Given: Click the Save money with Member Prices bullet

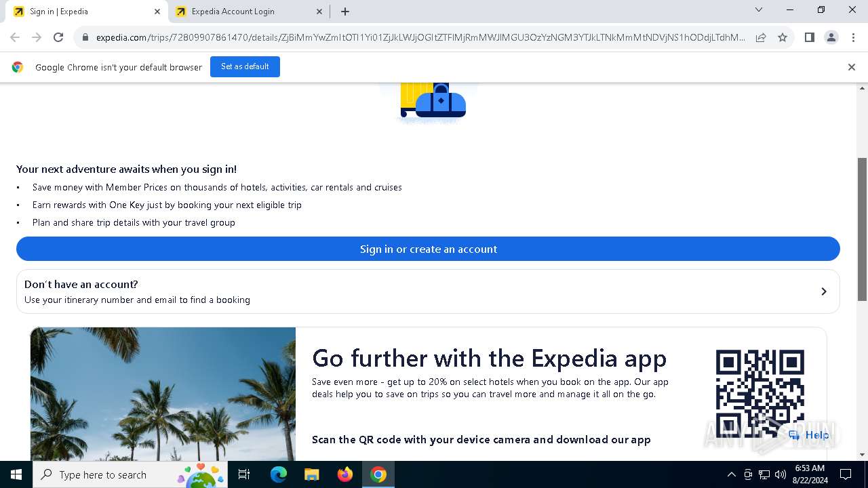Looking at the screenshot, I should pos(217,187).
